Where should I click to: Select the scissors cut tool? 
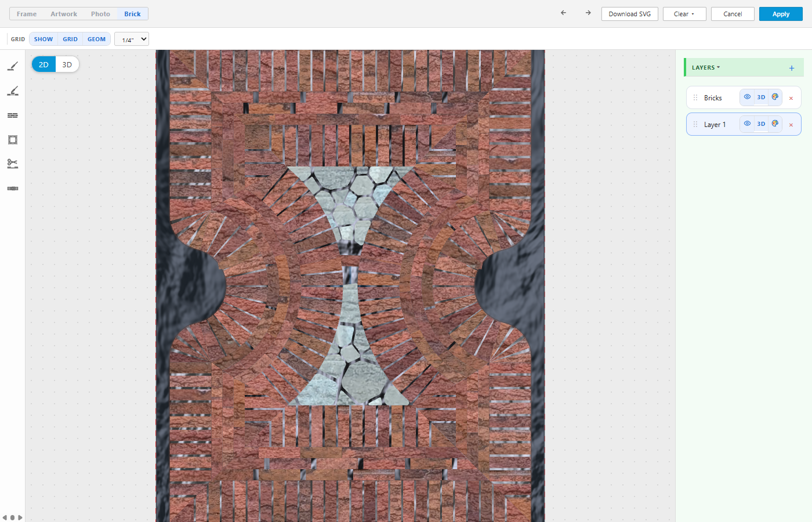[x=13, y=164]
